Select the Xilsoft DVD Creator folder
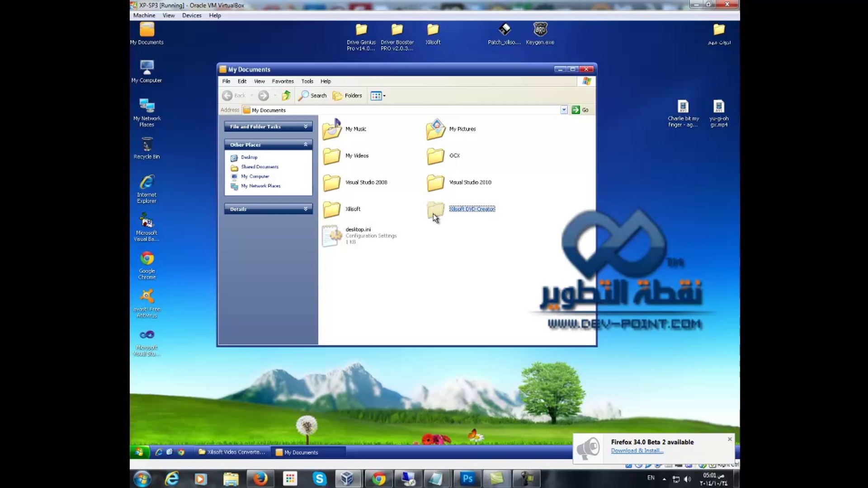Screen dimensions: 868x488 [x=461, y=209]
